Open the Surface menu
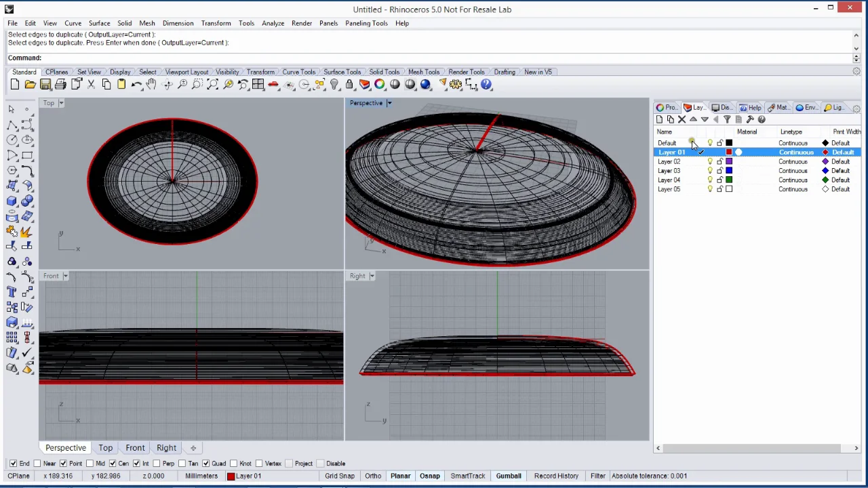Viewport: 868px width, 488px height. (99, 23)
